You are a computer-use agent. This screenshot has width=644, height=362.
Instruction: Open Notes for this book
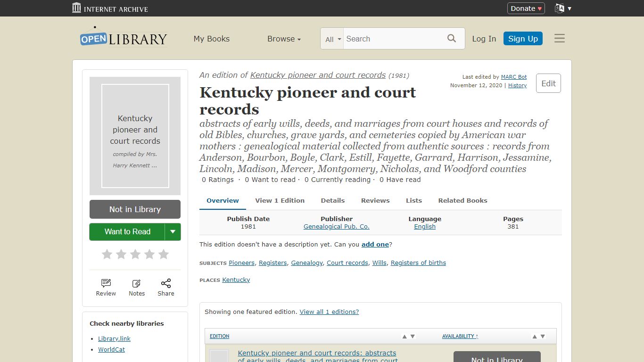(137, 287)
